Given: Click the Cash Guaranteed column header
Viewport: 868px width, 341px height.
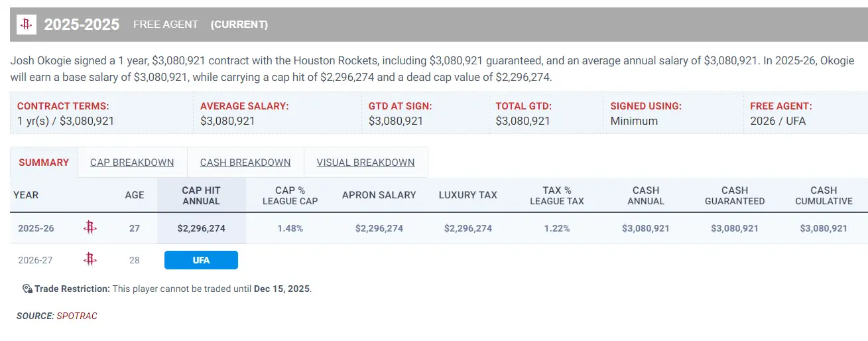Looking at the screenshot, I should tap(735, 195).
